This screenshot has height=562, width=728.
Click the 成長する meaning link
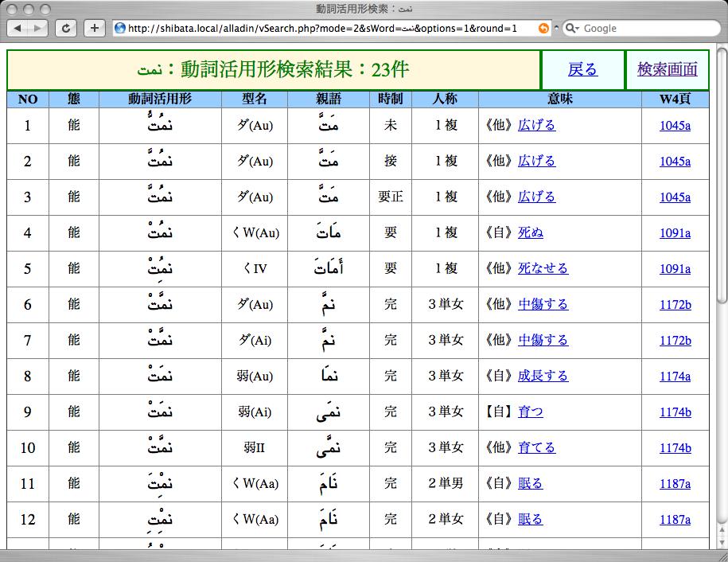[543, 376]
